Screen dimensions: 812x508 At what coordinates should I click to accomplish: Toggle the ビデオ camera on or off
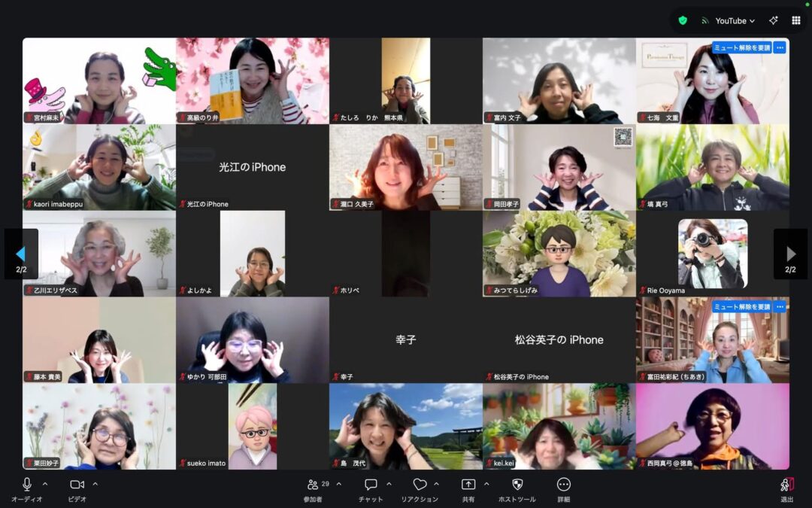coord(77,485)
